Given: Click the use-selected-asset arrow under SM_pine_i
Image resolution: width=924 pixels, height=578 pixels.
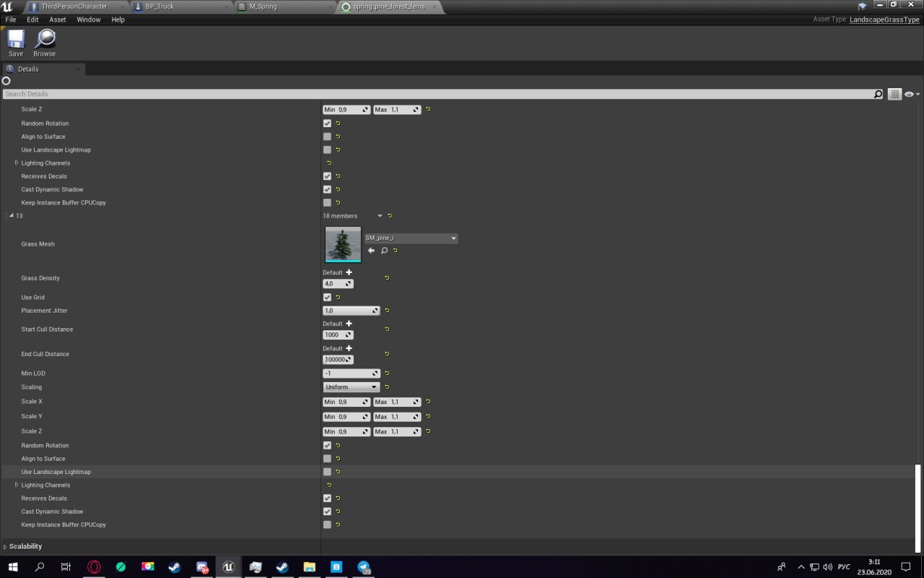Looking at the screenshot, I should 371,251.
